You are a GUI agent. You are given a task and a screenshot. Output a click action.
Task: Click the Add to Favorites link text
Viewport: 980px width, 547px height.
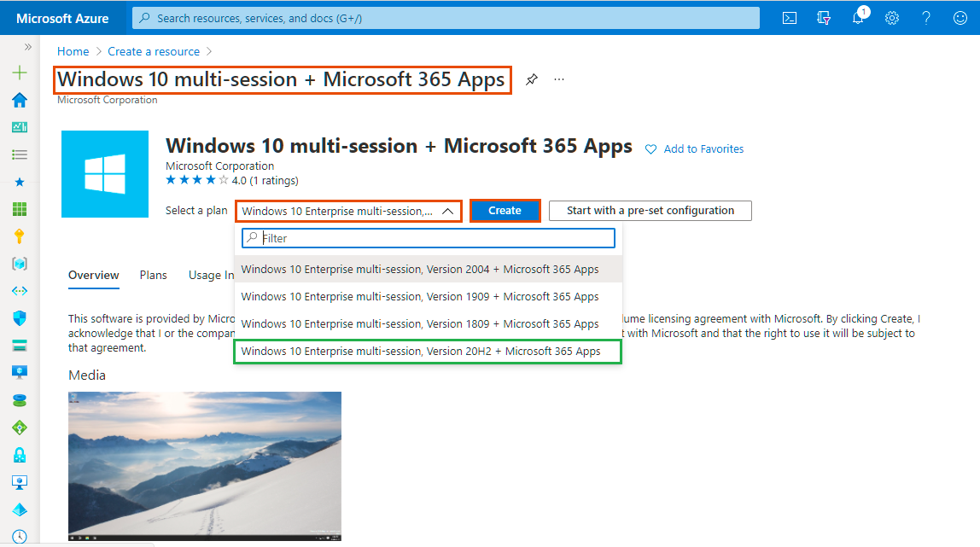[x=703, y=149]
